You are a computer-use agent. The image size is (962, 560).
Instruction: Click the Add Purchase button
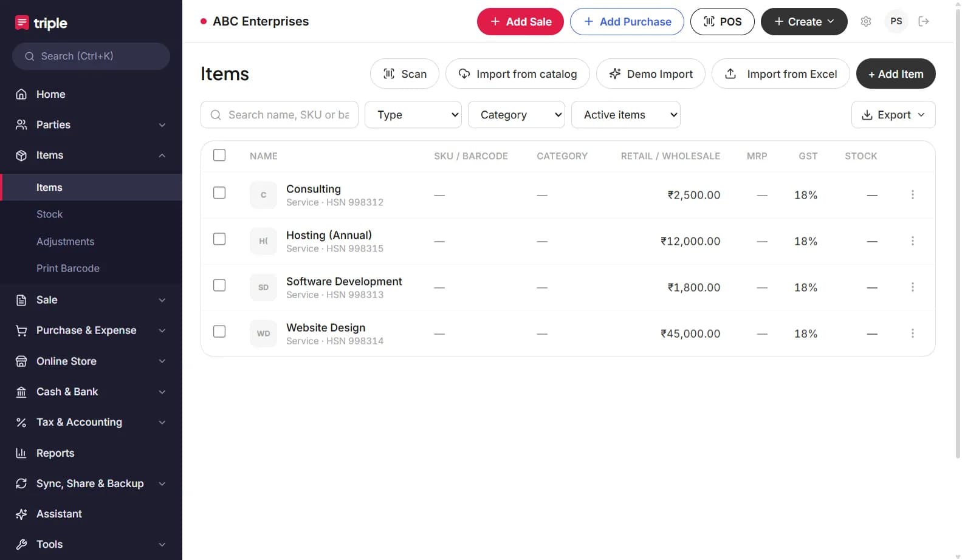pos(627,21)
